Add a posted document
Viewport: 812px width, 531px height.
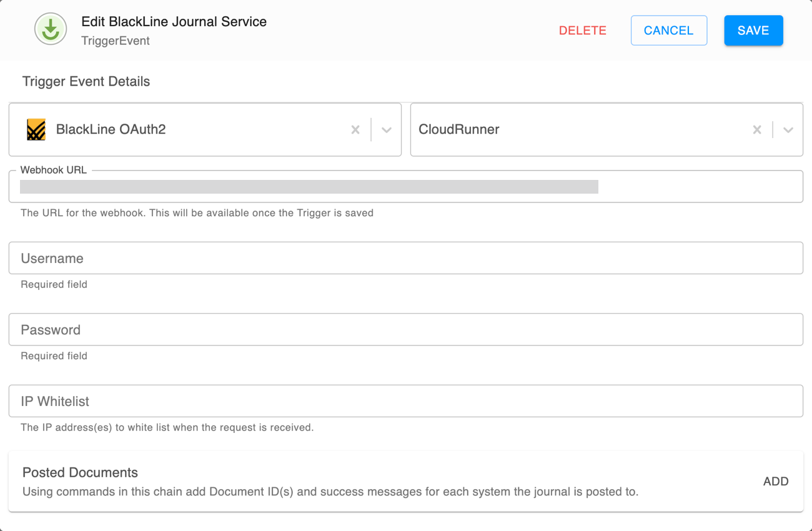tap(776, 482)
